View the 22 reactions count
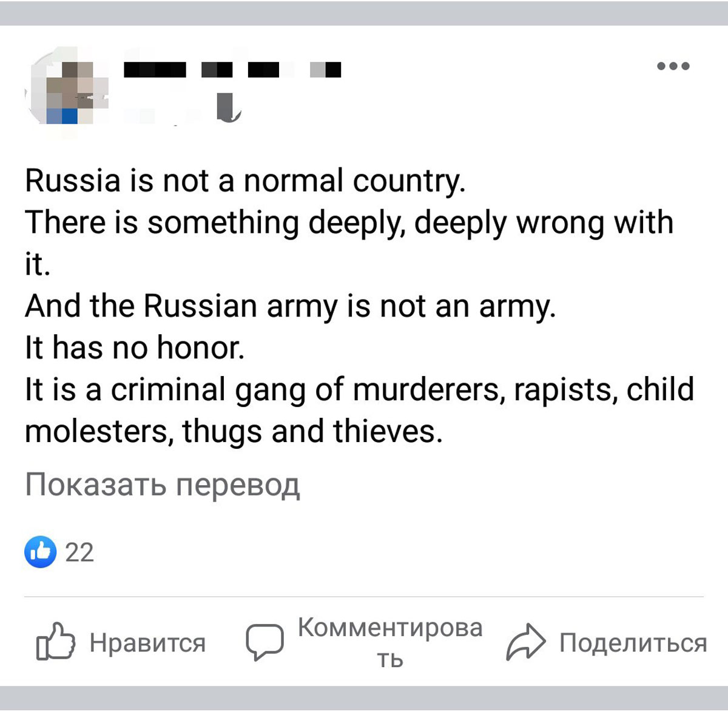This screenshot has width=728, height=715. [79, 552]
